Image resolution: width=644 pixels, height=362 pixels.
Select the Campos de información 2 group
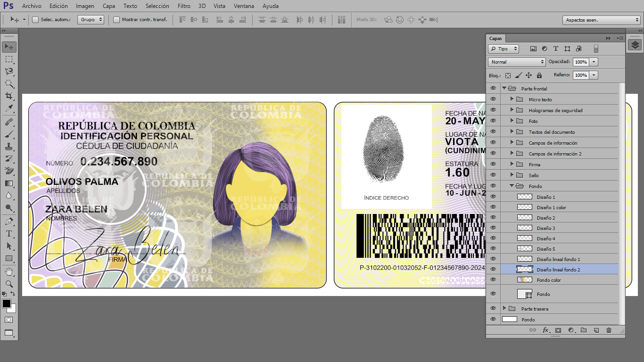click(559, 153)
